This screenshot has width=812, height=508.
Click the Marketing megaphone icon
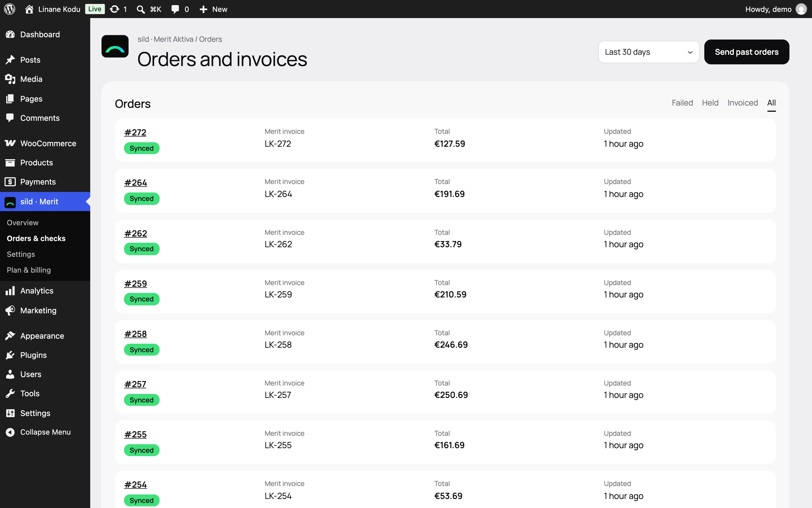10,310
